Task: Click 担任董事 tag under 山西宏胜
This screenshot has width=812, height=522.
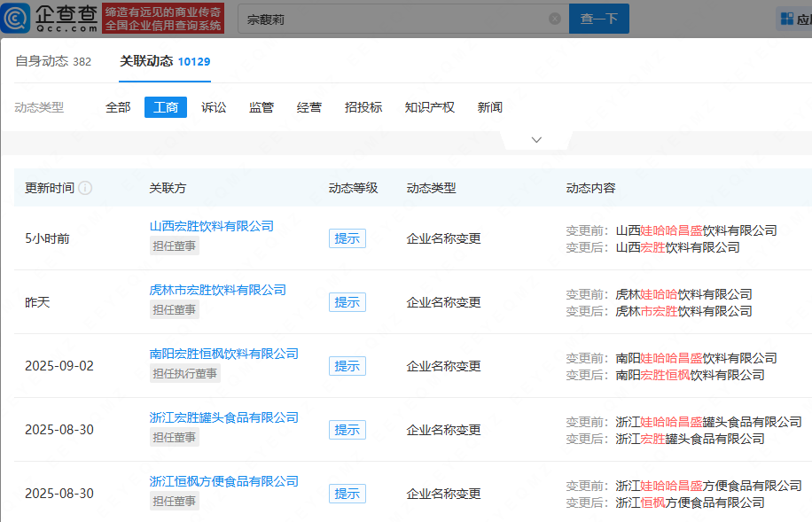Action: (x=174, y=246)
